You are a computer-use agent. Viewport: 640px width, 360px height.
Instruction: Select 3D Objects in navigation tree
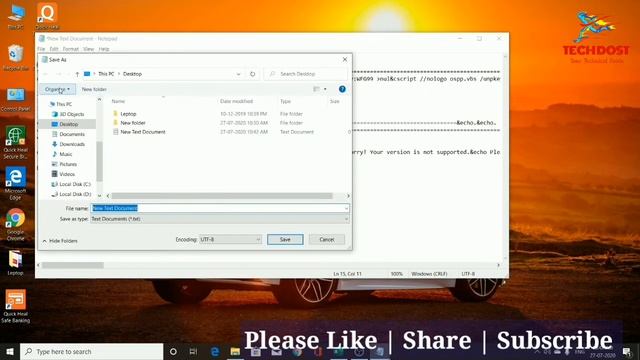coord(68,114)
